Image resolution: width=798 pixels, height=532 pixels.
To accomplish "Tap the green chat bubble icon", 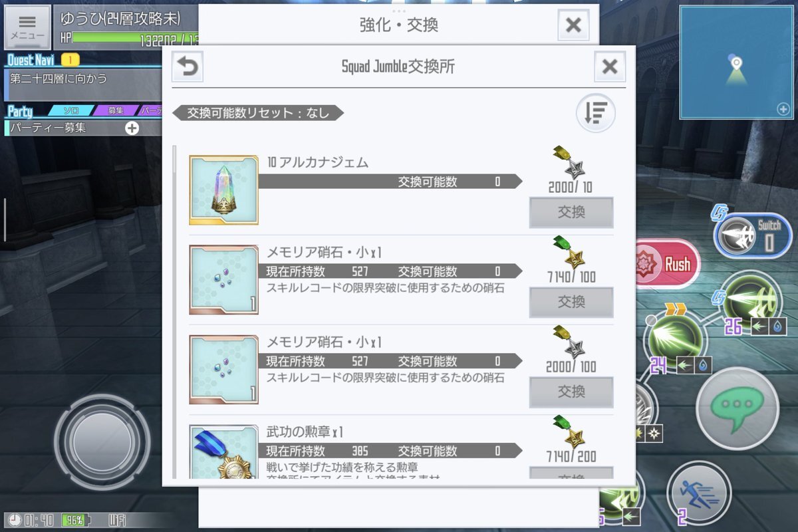I will click(x=737, y=407).
